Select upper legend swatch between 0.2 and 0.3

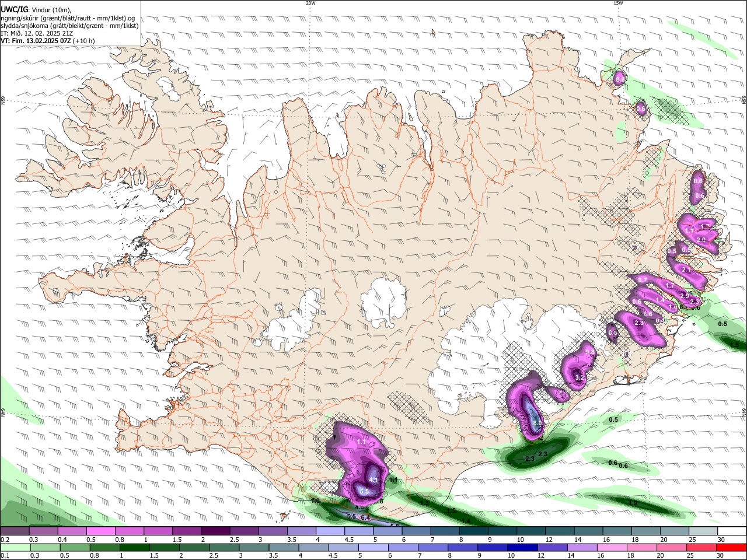coord(15,531)
